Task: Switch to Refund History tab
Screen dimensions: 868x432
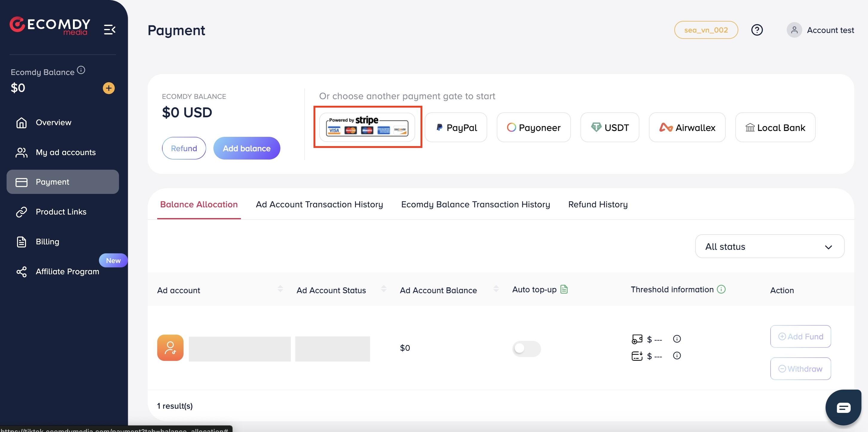Action: 598,204
